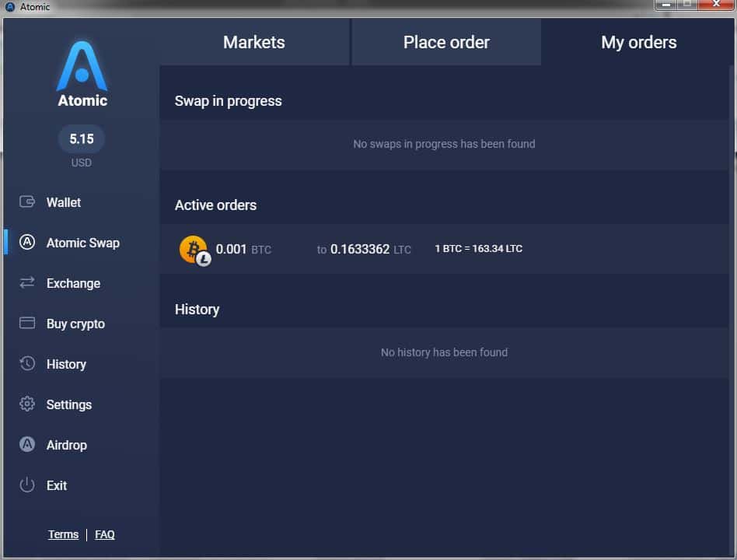Click the Exchange arrows icon
737x560 pixels.
point(26,282)
